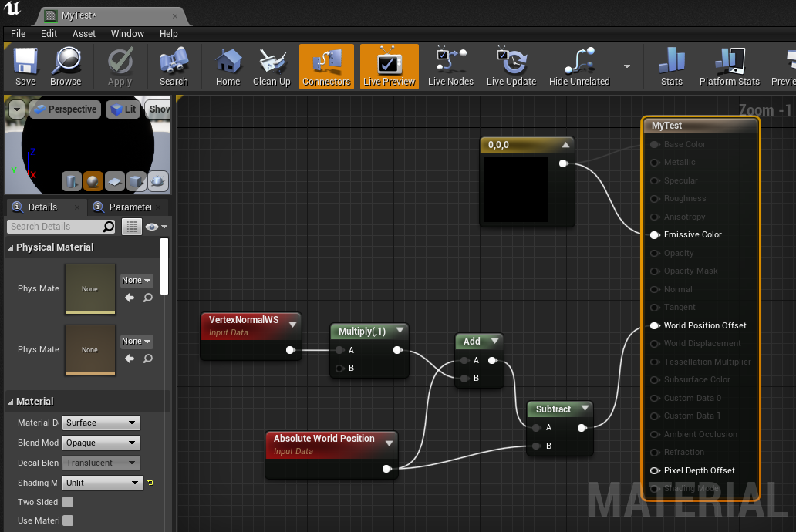The image size is (796, 532).
Task: Enable the Two Sided checkbox
Action: pos(68,502)
